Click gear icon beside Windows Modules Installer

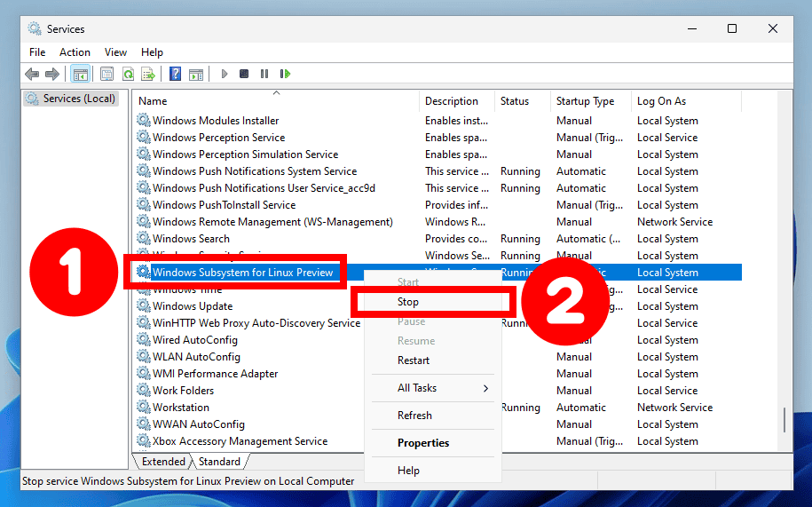[144, 120]
